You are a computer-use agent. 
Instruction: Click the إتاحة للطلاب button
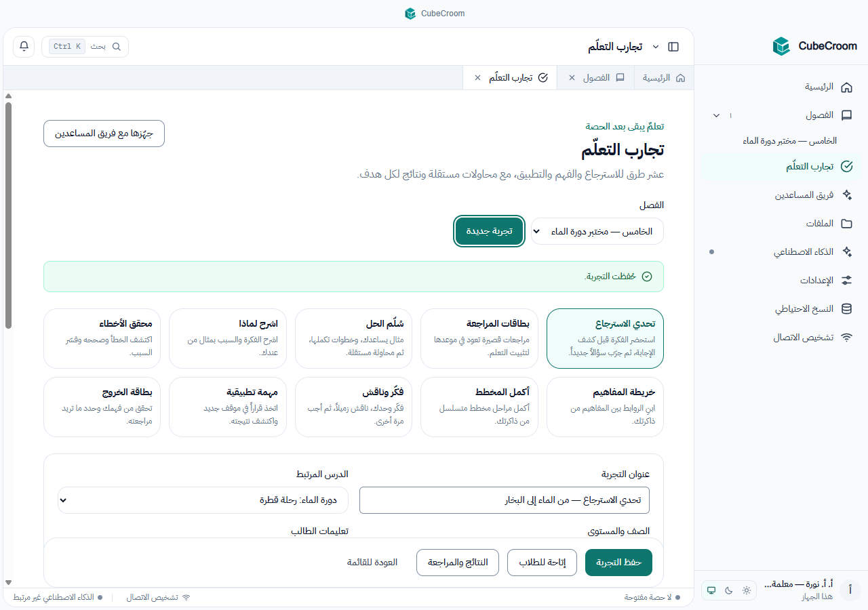(542, 563)
